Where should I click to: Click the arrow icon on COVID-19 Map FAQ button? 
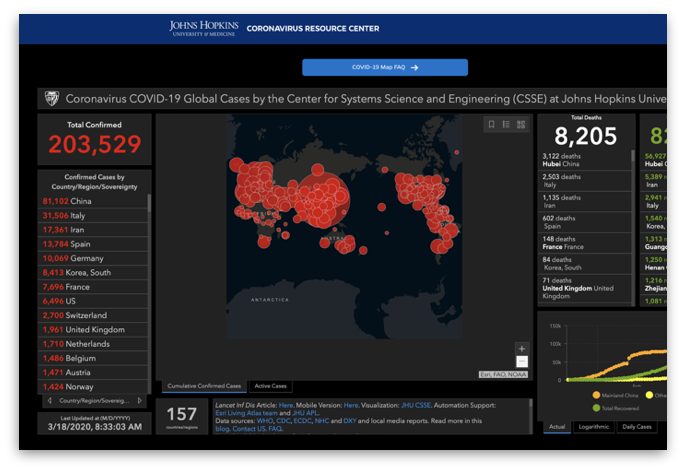[414, 68]
